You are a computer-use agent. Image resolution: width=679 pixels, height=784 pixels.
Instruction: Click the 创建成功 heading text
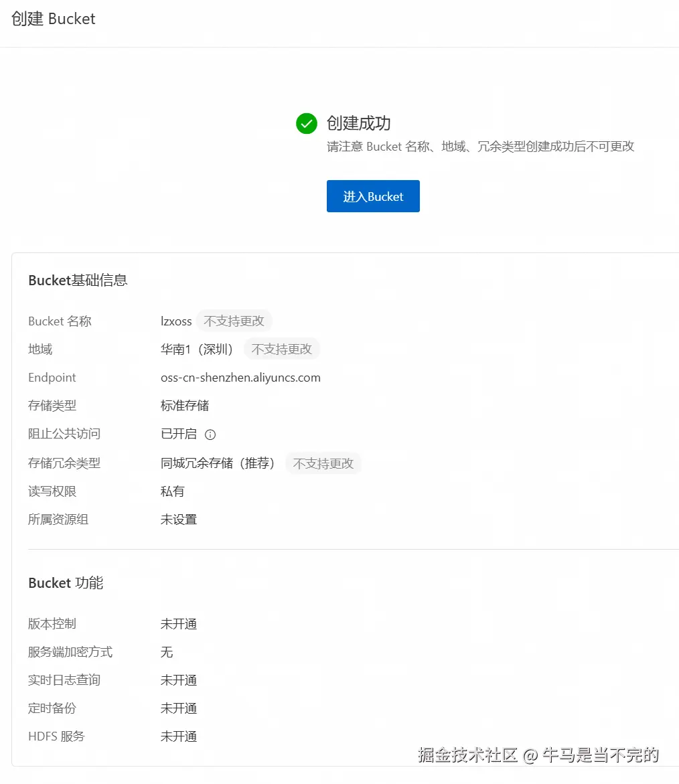pos(358,123)
